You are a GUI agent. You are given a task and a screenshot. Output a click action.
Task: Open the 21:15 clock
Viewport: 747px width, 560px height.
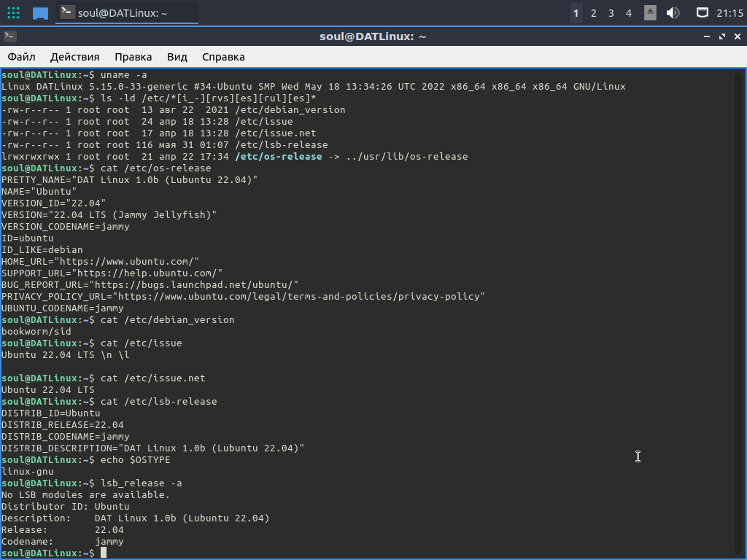click(x=729, y=13)
